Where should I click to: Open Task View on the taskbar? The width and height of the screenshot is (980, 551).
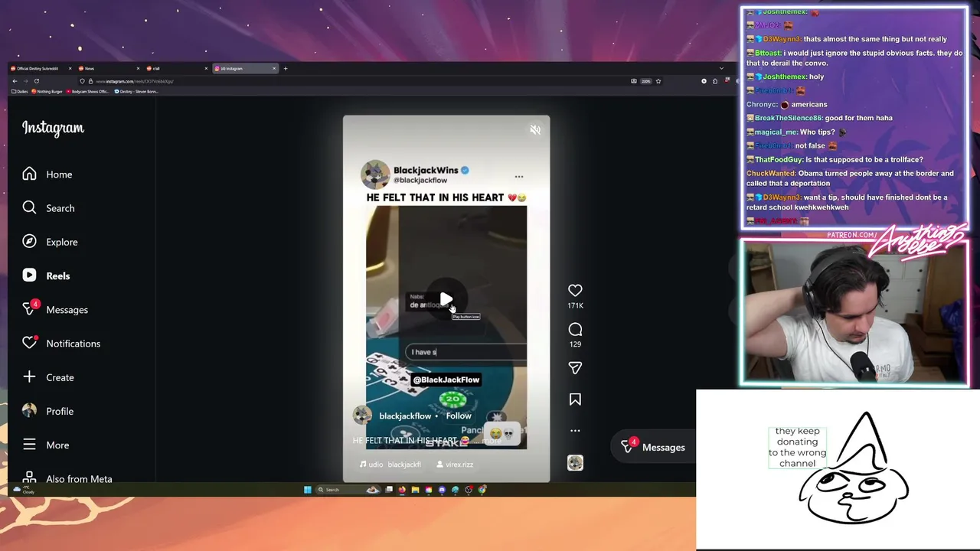pyautogui.click(x=389, y=490)
